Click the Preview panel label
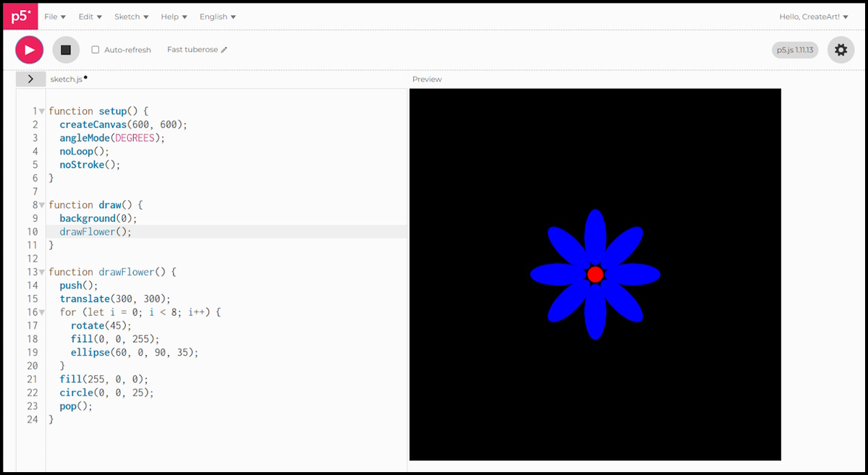The width and height of the screenshot is (868, 475). 427,79
